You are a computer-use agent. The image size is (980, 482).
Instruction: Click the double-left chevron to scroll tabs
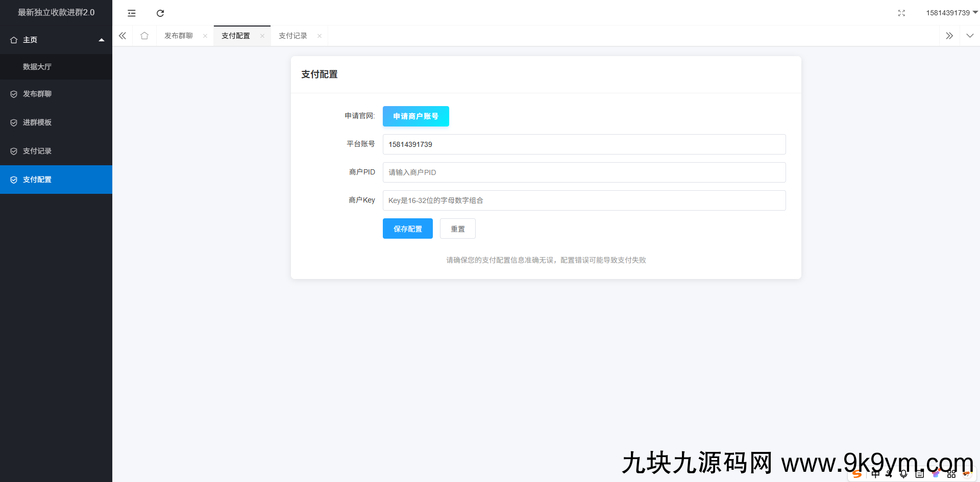coord(122,36)
